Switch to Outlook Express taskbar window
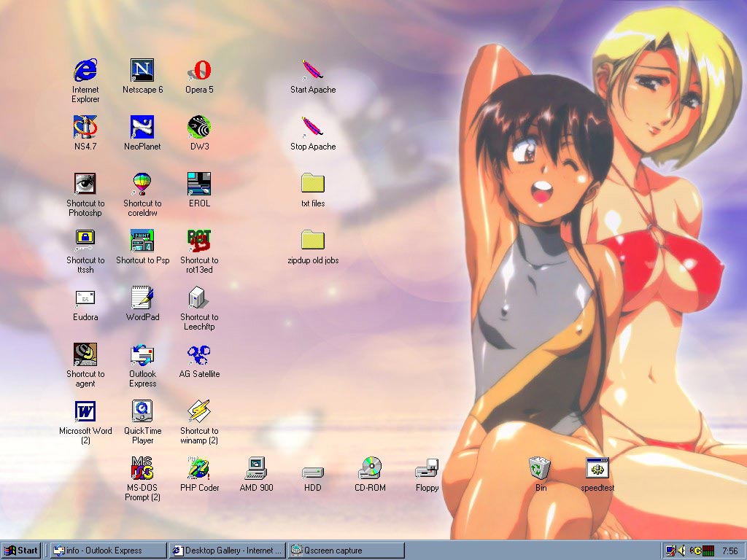Image resolution: width=747 pixels, height=560 pixels. (x=108, y=551)
